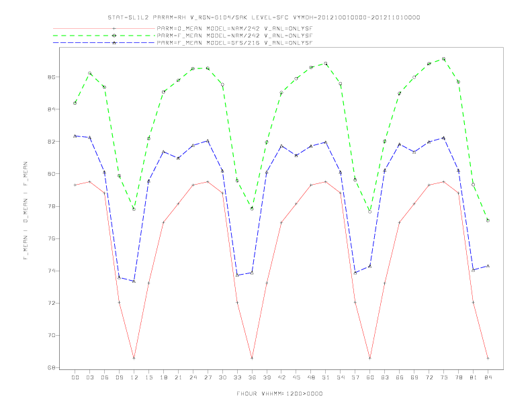
Task: Click blue GFS curve marker at hour 00
Action: [75, 136]
